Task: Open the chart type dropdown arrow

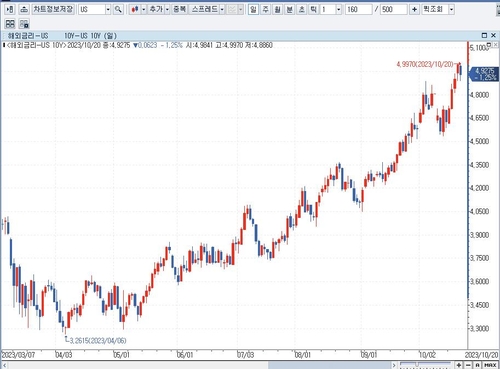Action: click(144, 10)
